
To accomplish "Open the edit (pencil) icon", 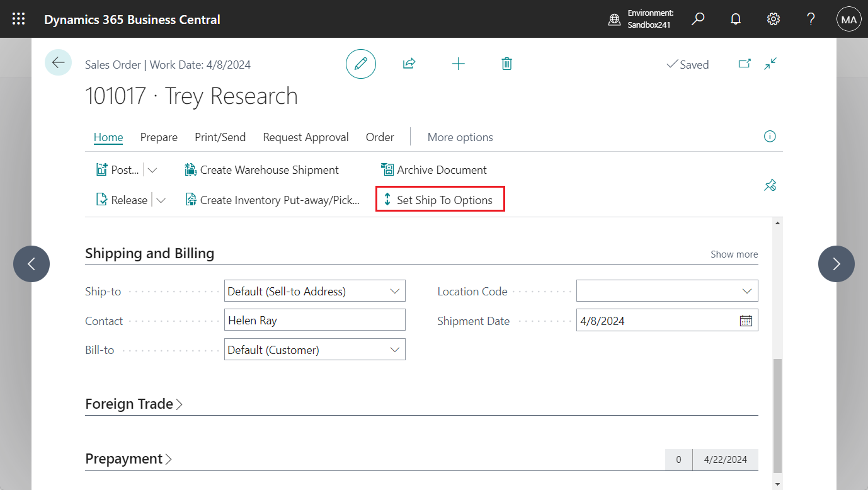I will coord(360,64).
